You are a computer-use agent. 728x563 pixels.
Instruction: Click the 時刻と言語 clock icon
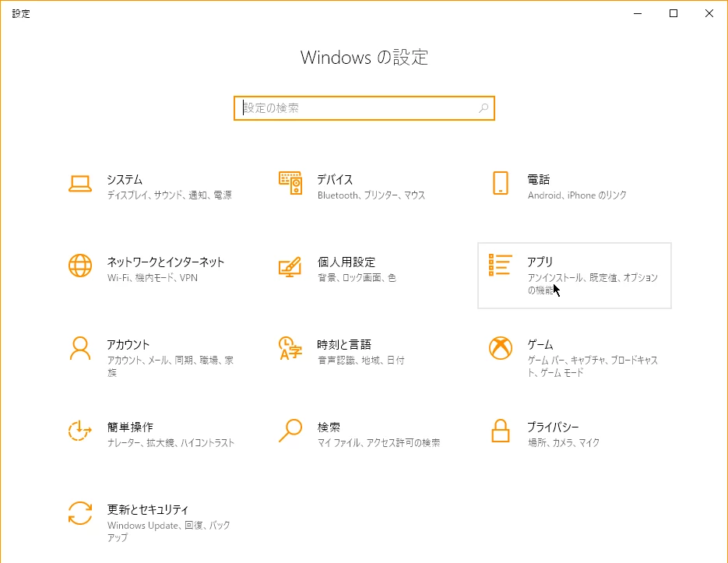290,348
